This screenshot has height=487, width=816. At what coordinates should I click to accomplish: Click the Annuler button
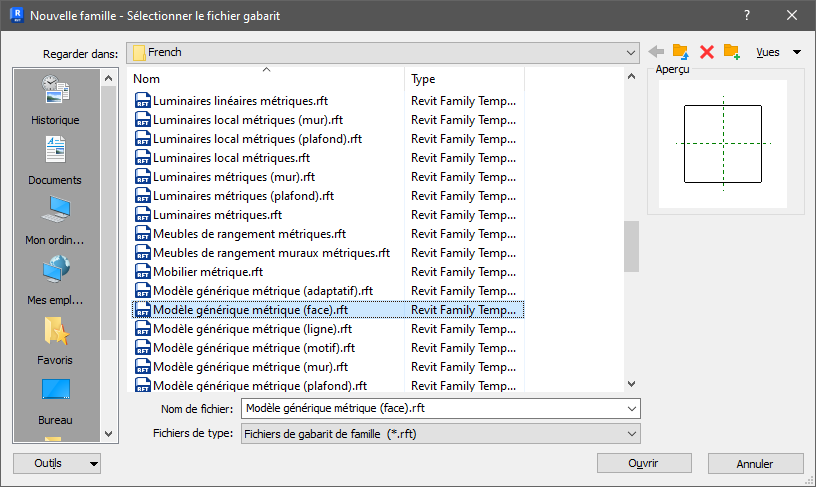755,464
